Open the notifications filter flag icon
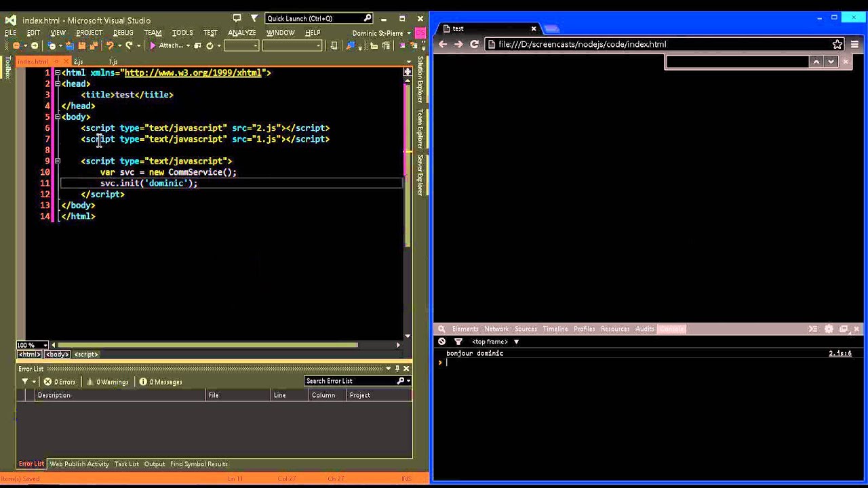 click(x=254, y=18)
